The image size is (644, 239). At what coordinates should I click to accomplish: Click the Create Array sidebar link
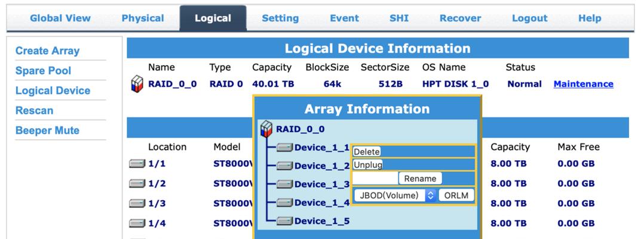pos(47,51)
